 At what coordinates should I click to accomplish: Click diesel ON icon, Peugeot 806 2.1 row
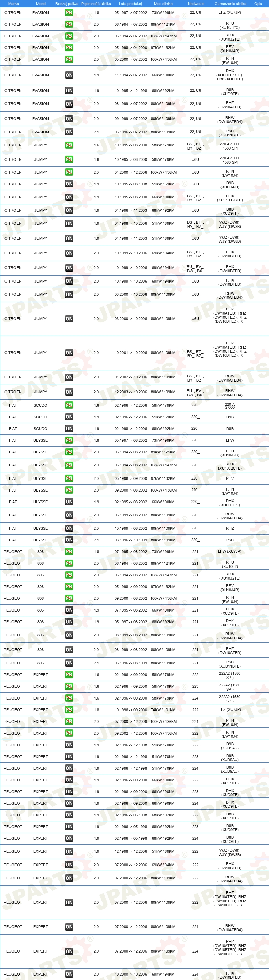[69, 663]
